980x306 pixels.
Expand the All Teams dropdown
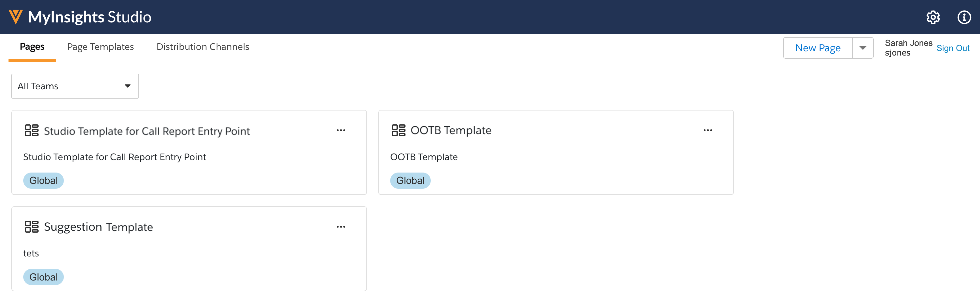(75, 86)
